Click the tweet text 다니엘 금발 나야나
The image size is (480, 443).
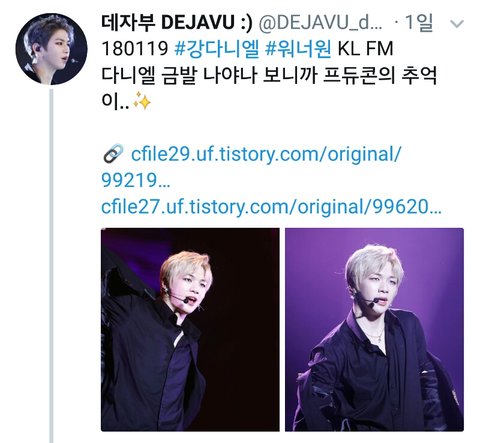(179, 76)
